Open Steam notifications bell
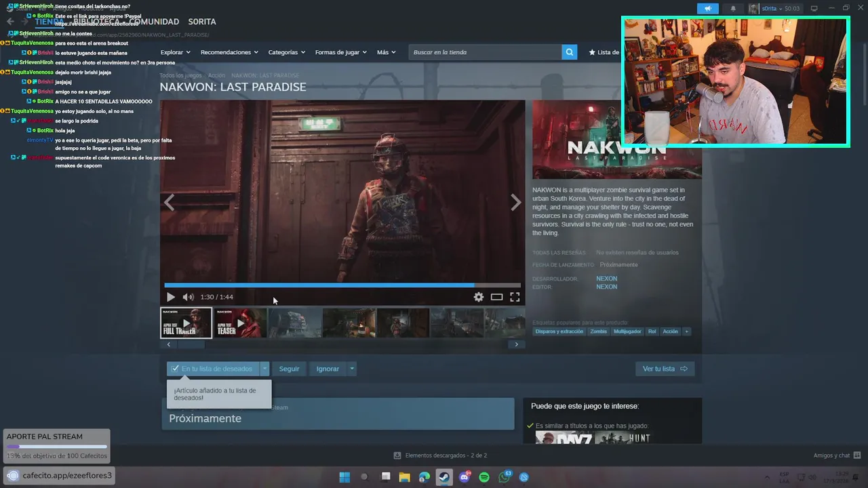The width and height of the screenshot is (868, 488). click(733, 8)
